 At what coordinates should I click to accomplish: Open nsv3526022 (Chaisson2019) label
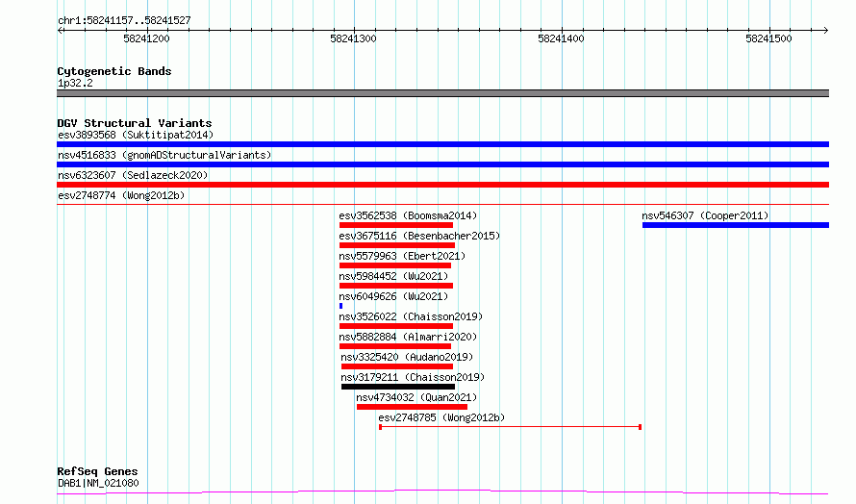click(411, 316)
